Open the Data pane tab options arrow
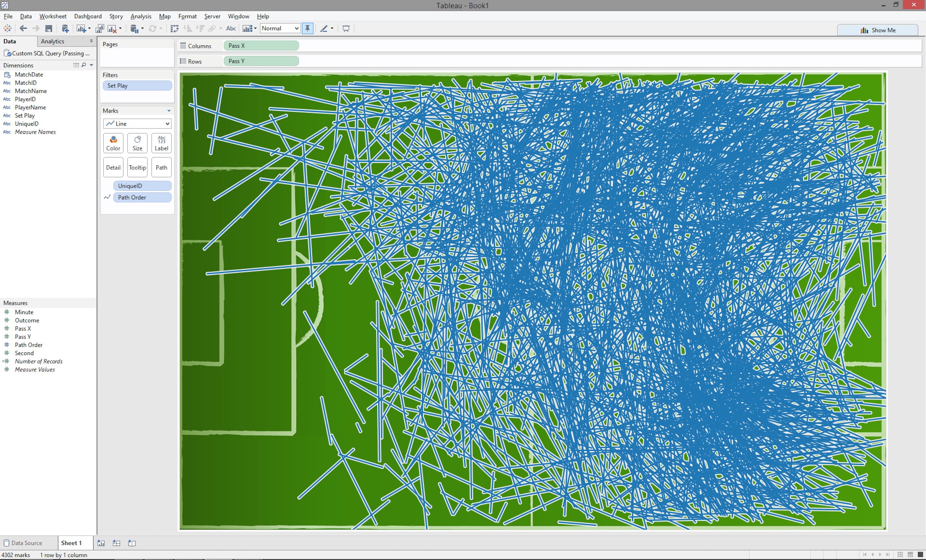 click(91, 41)
